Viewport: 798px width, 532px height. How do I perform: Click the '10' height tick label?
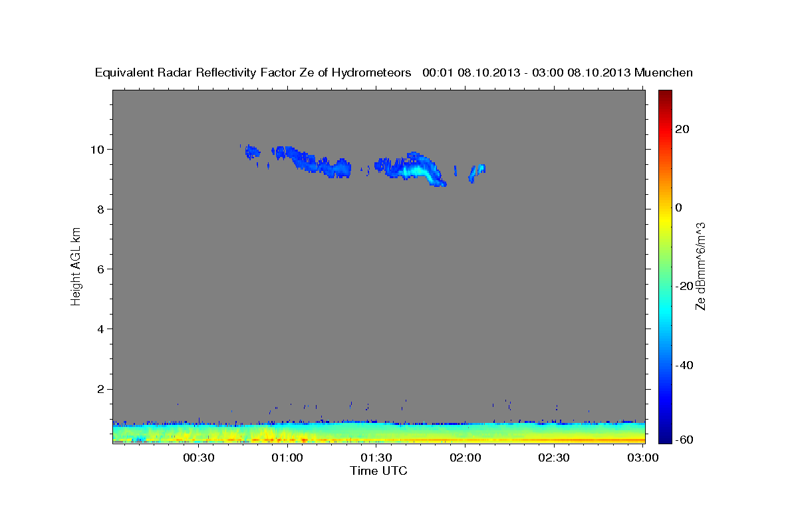tap(98, 149)
